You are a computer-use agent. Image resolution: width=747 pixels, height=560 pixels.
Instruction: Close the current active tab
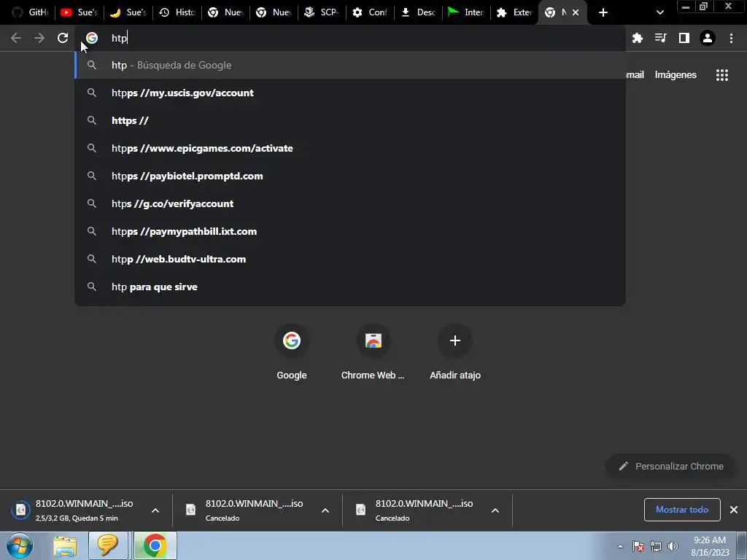point(576,12)
